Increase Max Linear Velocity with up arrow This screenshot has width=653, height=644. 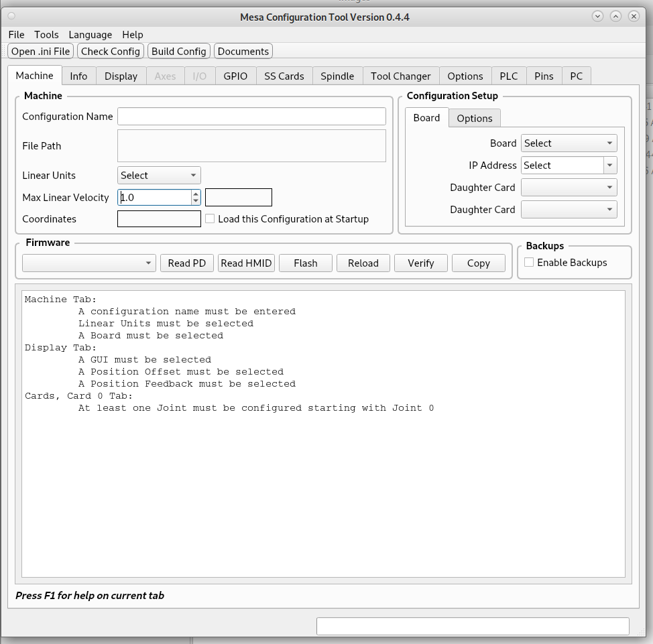(196, 194)
